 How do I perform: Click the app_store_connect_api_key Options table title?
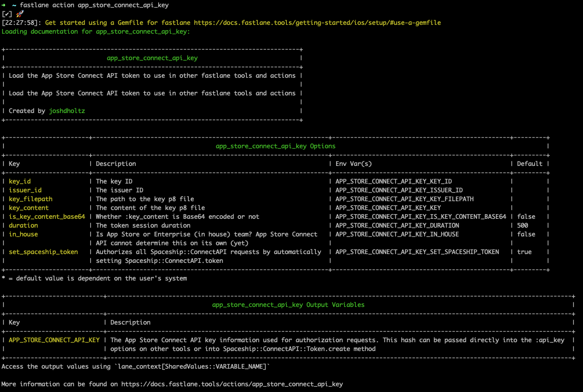coord(275,146)
